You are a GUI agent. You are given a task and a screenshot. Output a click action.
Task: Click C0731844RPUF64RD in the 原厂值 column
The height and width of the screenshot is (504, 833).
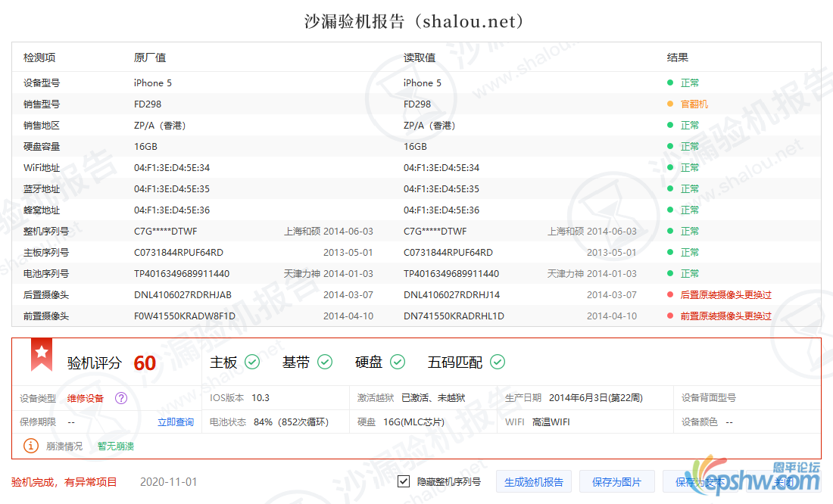[179, 252]
